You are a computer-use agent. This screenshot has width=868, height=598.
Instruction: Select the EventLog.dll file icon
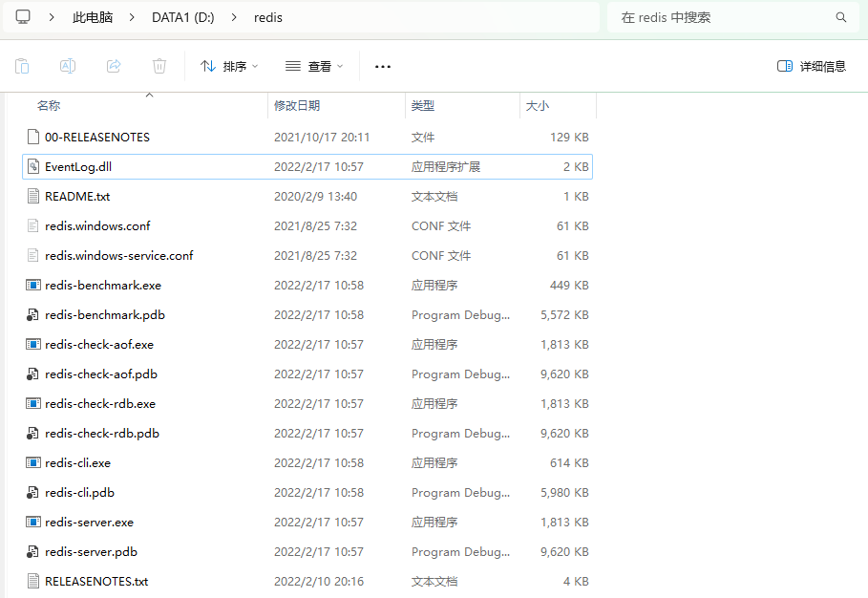[33, 166]
